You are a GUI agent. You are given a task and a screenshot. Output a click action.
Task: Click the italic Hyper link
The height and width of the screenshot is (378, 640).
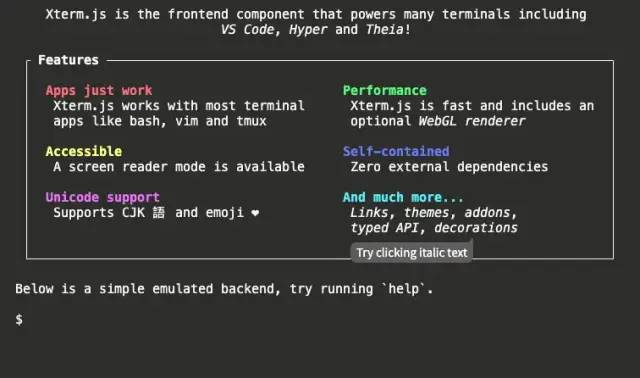[x=308, y=30]
